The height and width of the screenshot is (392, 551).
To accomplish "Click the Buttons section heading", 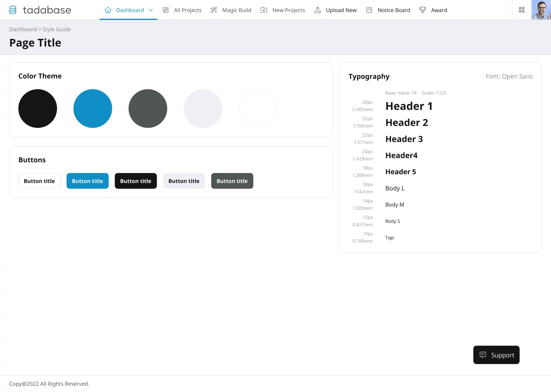I will tap(32, 160).
